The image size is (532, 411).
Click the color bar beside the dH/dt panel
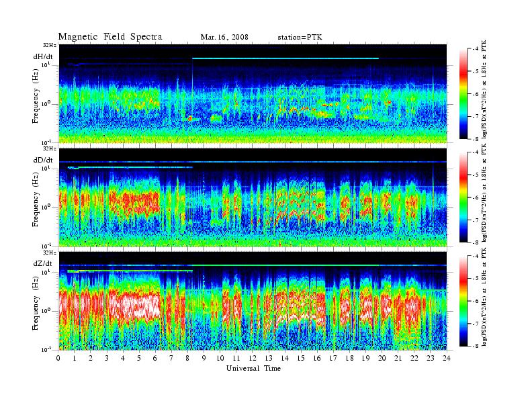coord(463,94)
